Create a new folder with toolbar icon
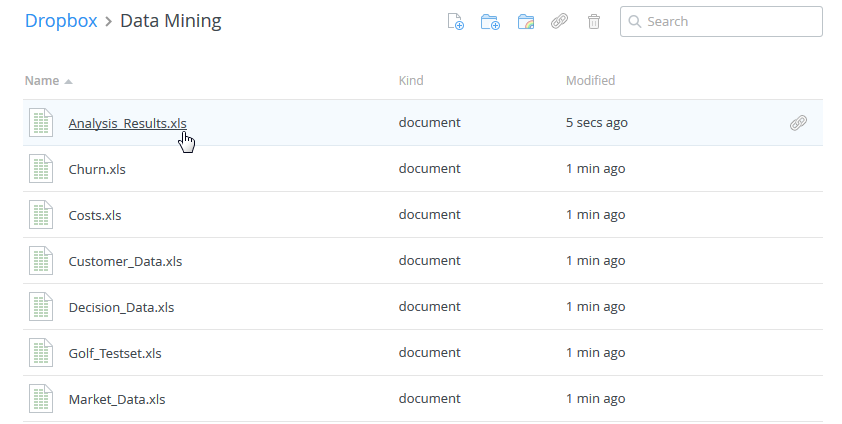842x424 pixels. (490, 22)
